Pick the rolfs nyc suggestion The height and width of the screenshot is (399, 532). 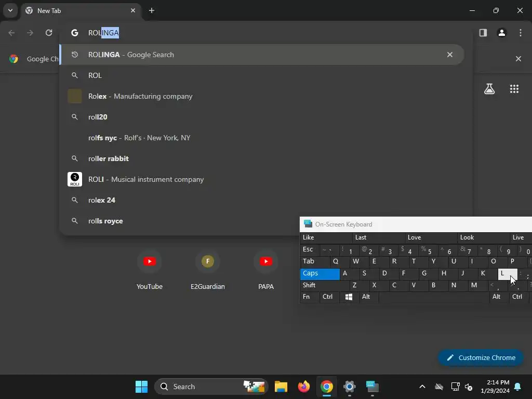click(262, 138)
